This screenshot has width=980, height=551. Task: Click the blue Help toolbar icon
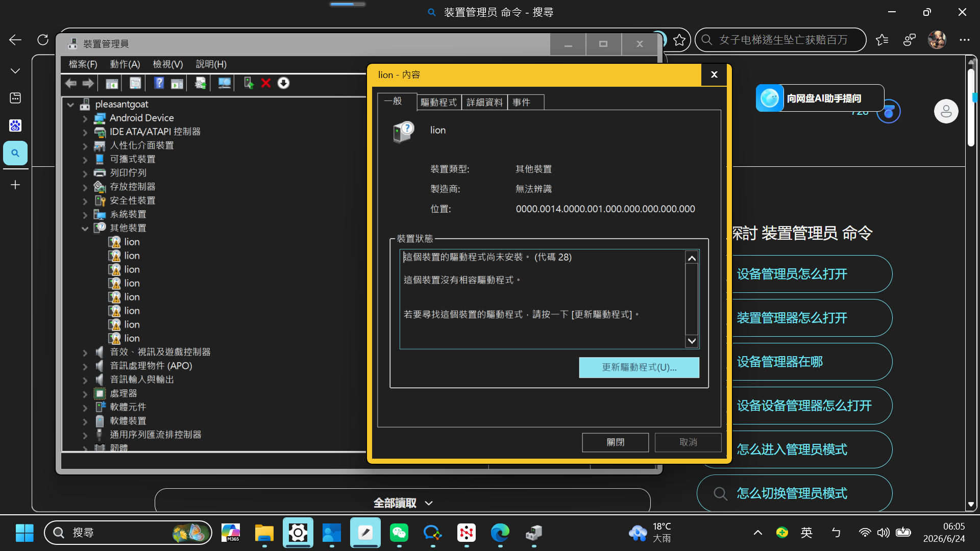click(x=159, y=83)
